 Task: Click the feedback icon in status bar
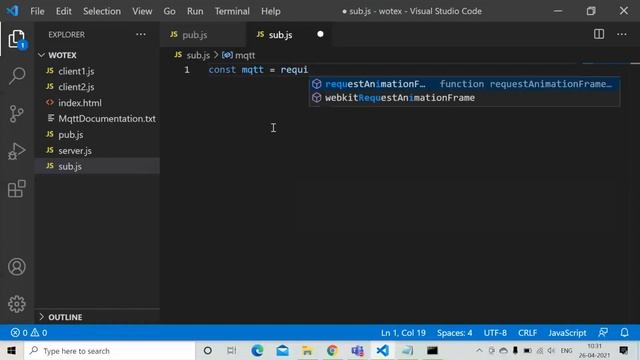pyautogui.click(x=603, y=333)
